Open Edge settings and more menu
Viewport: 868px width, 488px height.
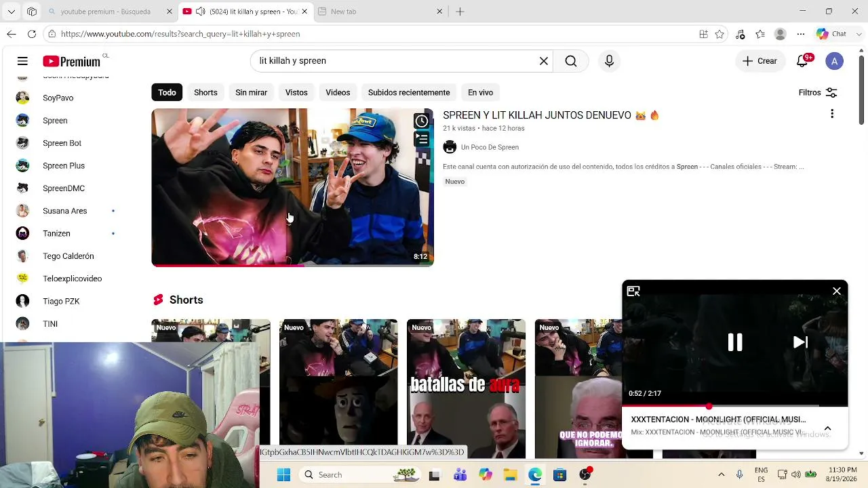[801, 34]
